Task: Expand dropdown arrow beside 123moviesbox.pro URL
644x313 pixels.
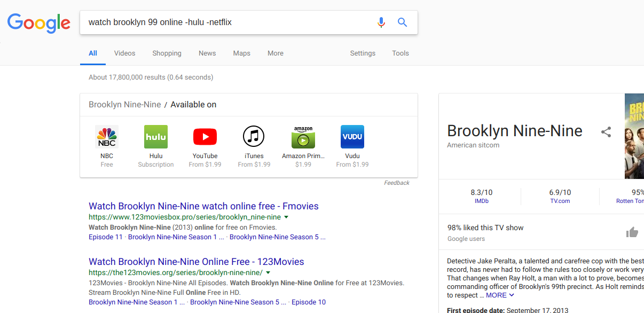Action: 286,217
